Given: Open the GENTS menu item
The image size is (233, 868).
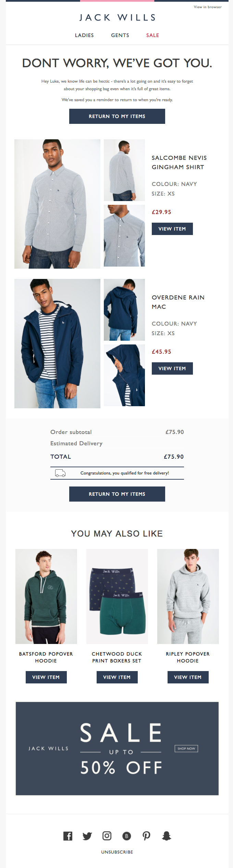Looking at the screenshot, I should [x=120, y=35].
